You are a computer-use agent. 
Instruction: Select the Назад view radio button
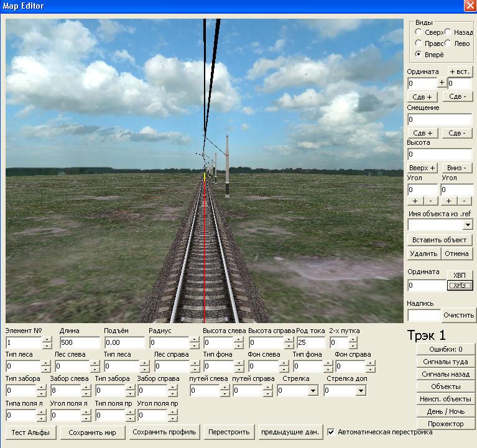pyautogui.click(x=448, y=32)
